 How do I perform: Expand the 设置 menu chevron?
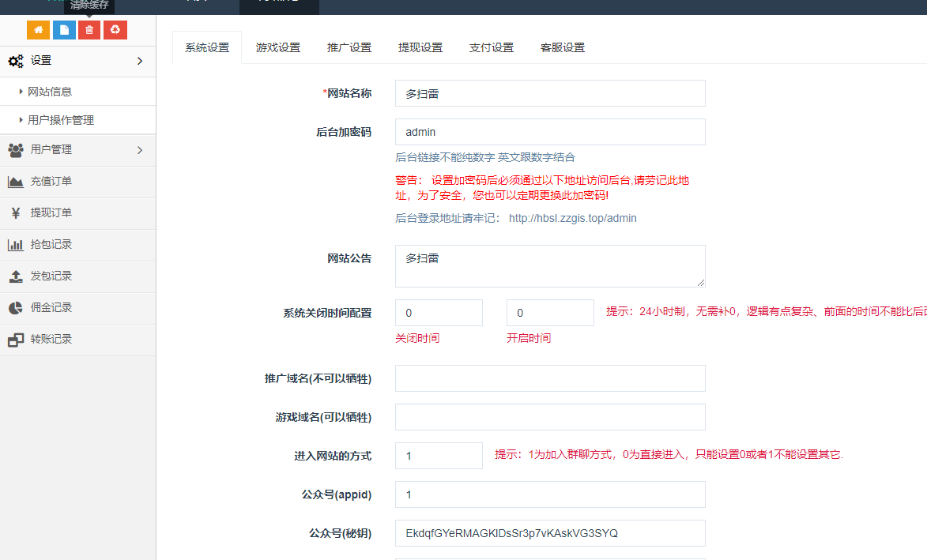141,61
